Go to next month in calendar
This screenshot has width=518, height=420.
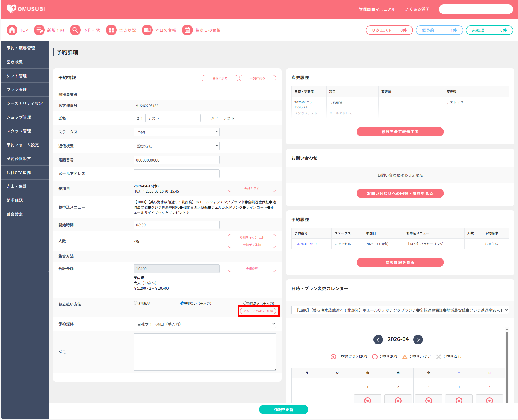(x=418, y=340)
